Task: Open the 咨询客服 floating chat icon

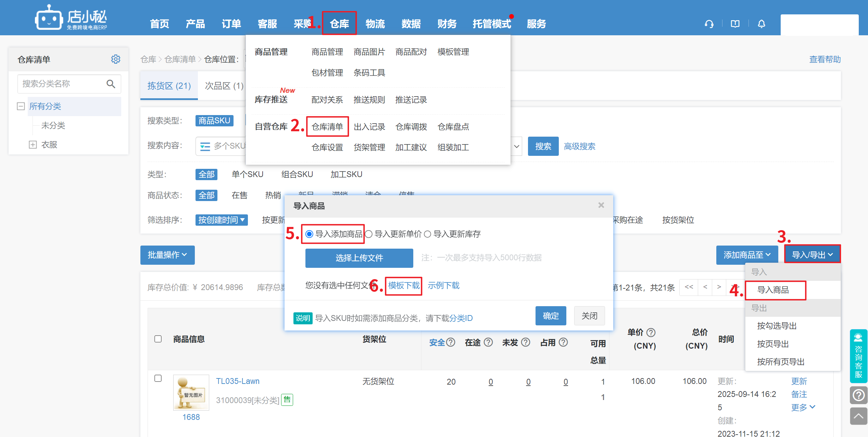Action: (x=858, y=356)
